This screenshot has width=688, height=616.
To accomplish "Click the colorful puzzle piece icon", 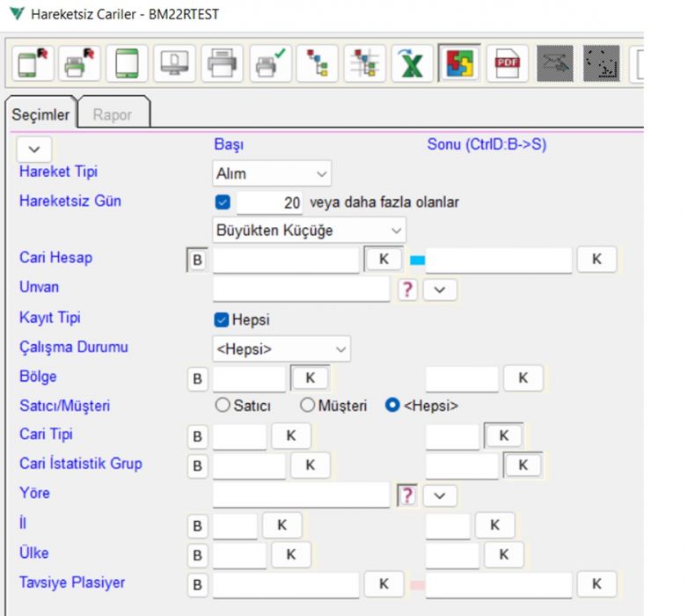I will pyautogui.click(x=459, y=64).
